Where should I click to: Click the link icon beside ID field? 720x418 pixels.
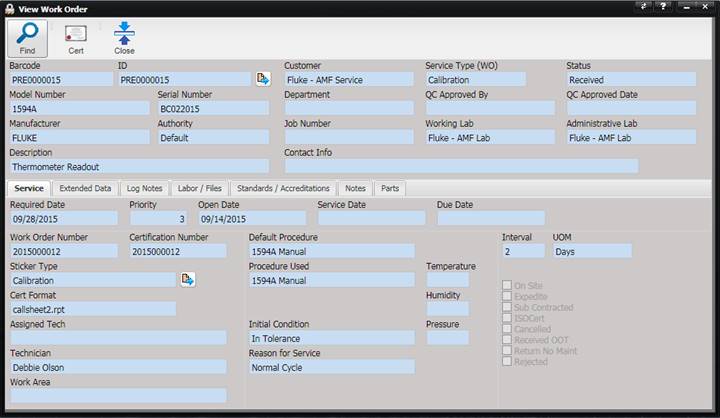(x=263, y=79)
